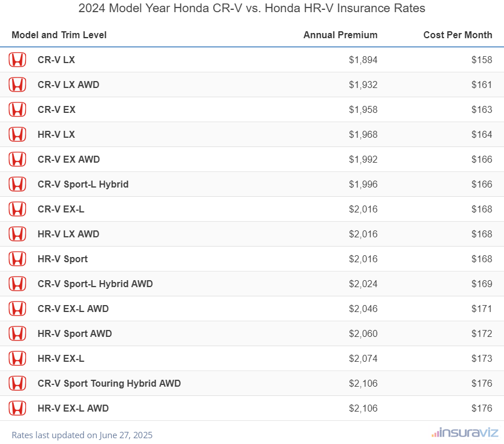The height and width of the screenshot is (444, 504).
Task: Click the Honda logo beside HR-V LX
Action: tap(17, 134)
